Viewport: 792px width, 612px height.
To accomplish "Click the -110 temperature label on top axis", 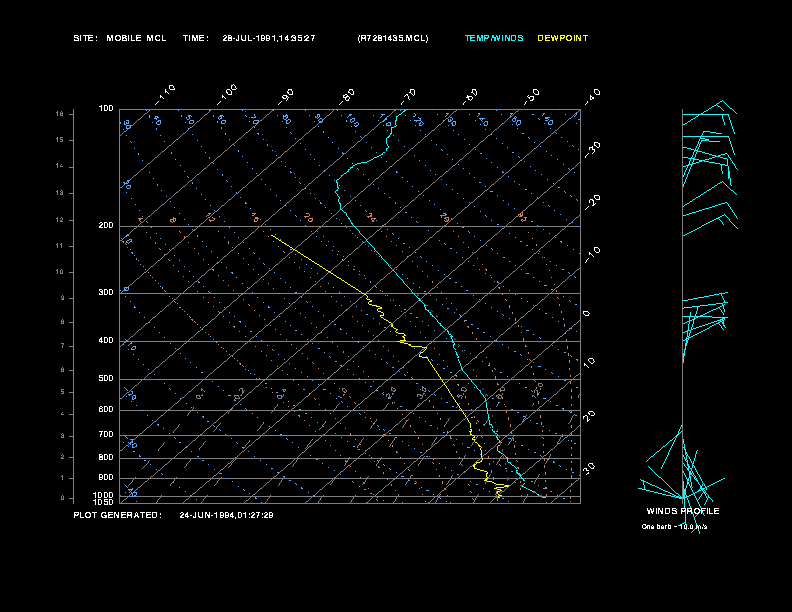I will click(166, 92).
